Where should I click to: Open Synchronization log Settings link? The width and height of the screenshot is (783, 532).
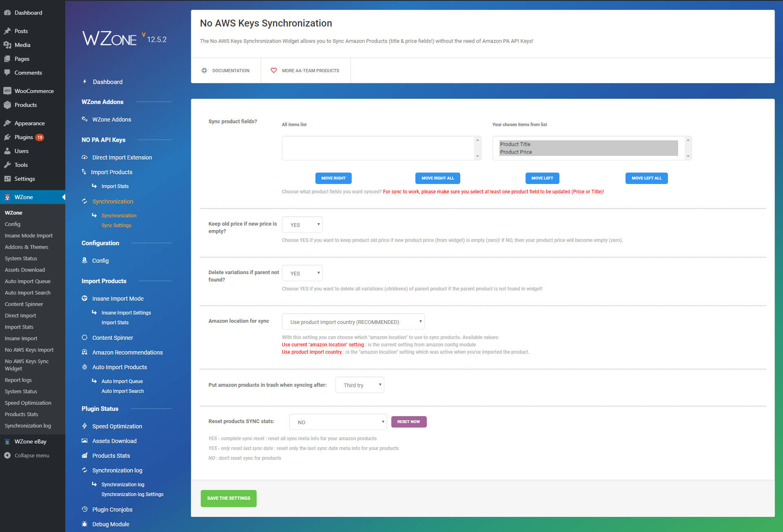[x=132, y=494]
